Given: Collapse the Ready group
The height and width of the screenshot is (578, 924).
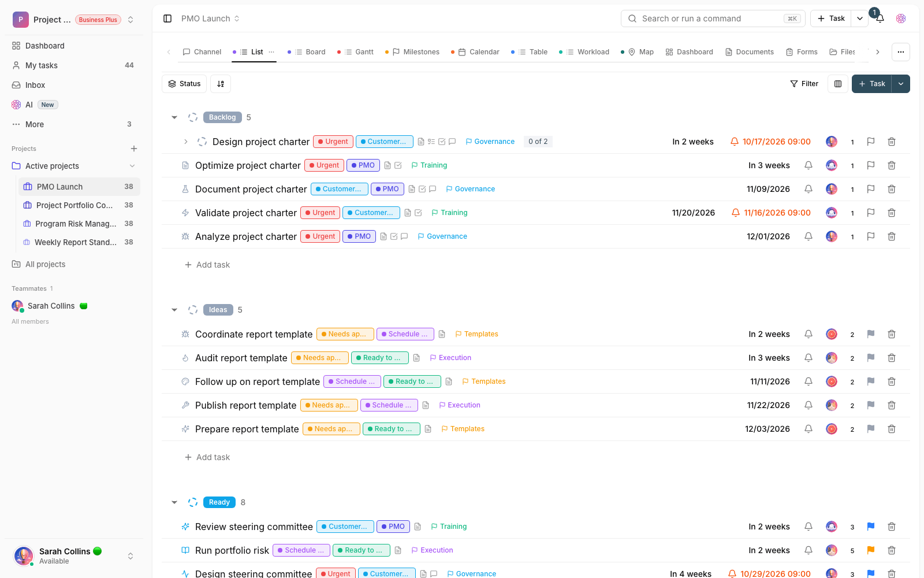Looking at the screenshot, I should click(x=174, y=502).
